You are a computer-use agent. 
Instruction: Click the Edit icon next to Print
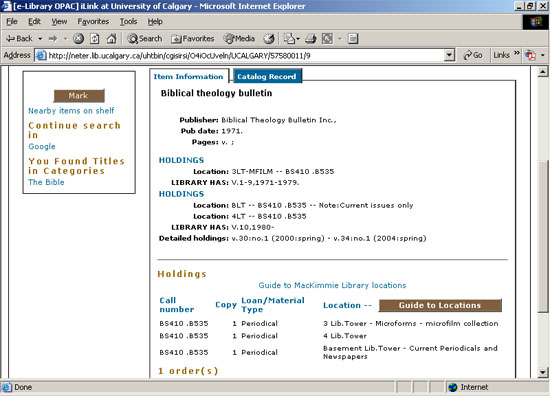point(327,39)
